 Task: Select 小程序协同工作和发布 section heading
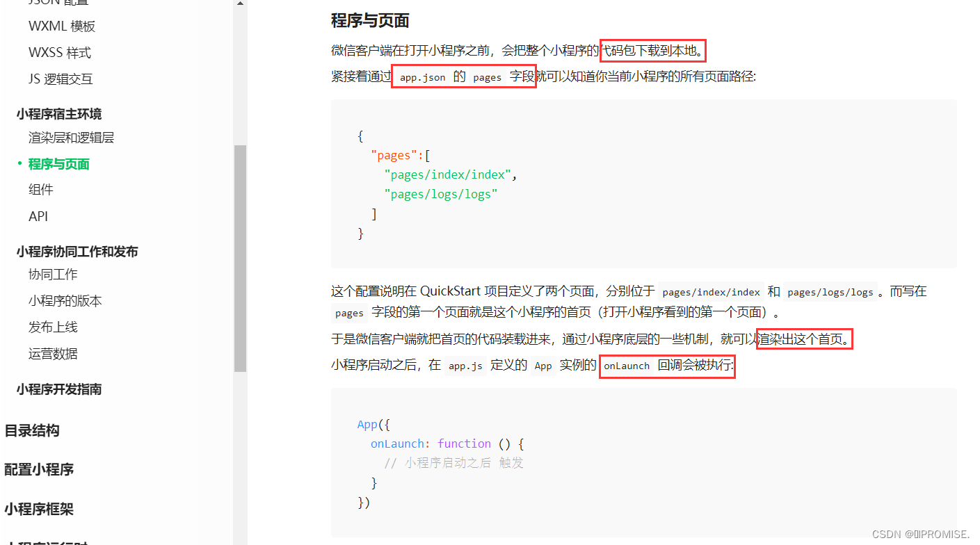(77, 252)
